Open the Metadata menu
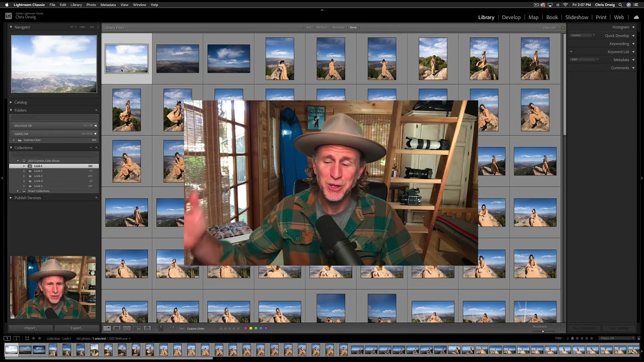644x362 pixels. click(x=108, y=5)
